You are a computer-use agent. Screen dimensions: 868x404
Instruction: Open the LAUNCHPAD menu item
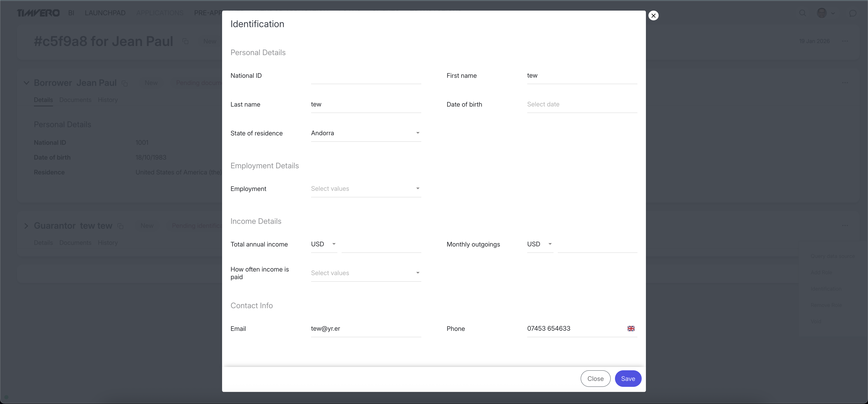click(x=105, y=13)
